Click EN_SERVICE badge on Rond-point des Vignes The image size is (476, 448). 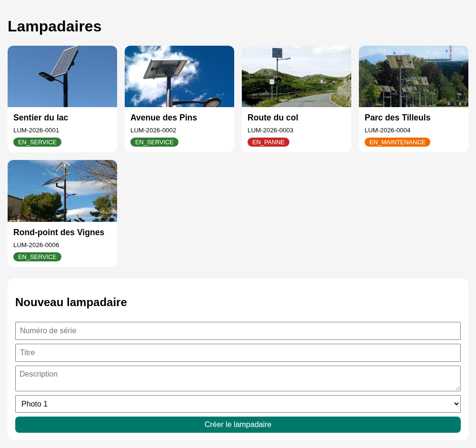click(37, 257)
